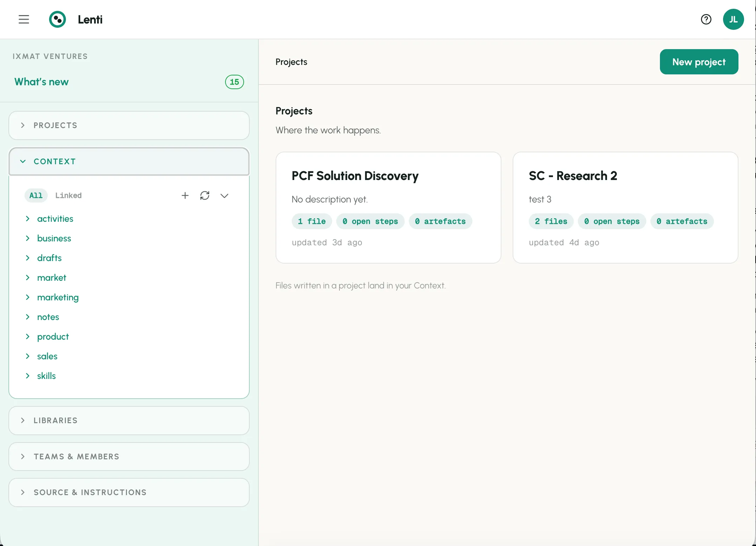Expand the drafts folder chevron
This screenshot has width=756, height=546.
pos(27,258)
